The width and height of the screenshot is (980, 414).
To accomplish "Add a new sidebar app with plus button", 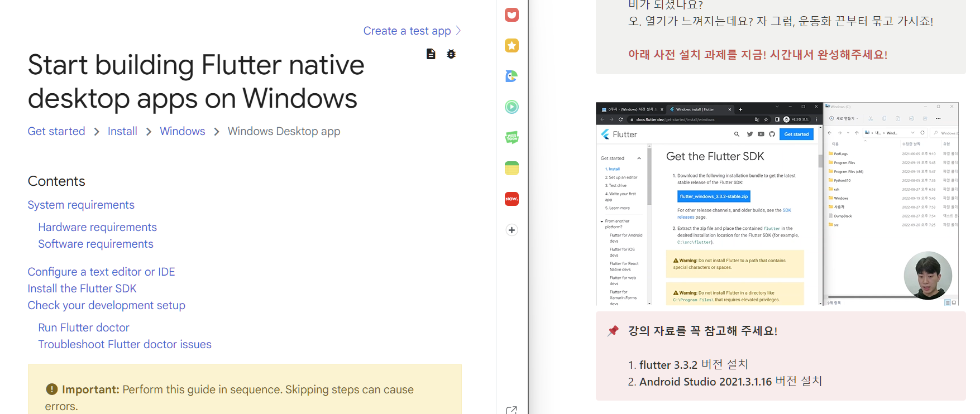I will tap(511, 230).
